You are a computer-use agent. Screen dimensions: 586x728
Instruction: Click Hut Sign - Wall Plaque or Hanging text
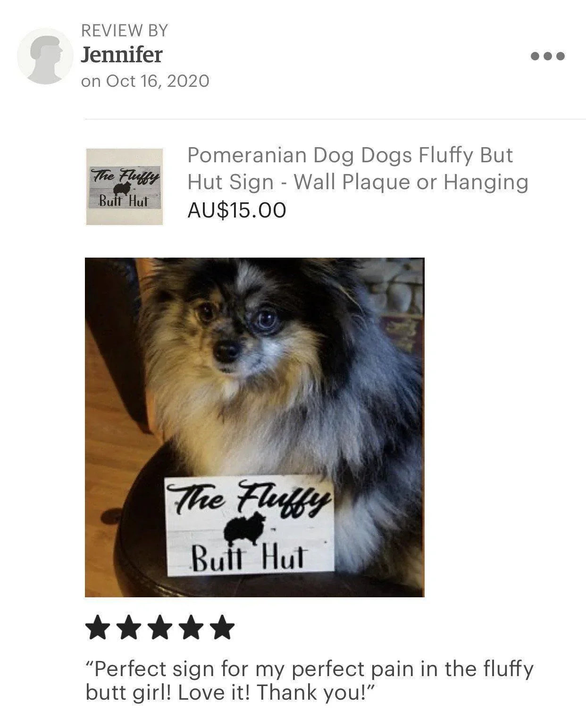[358, 183]
